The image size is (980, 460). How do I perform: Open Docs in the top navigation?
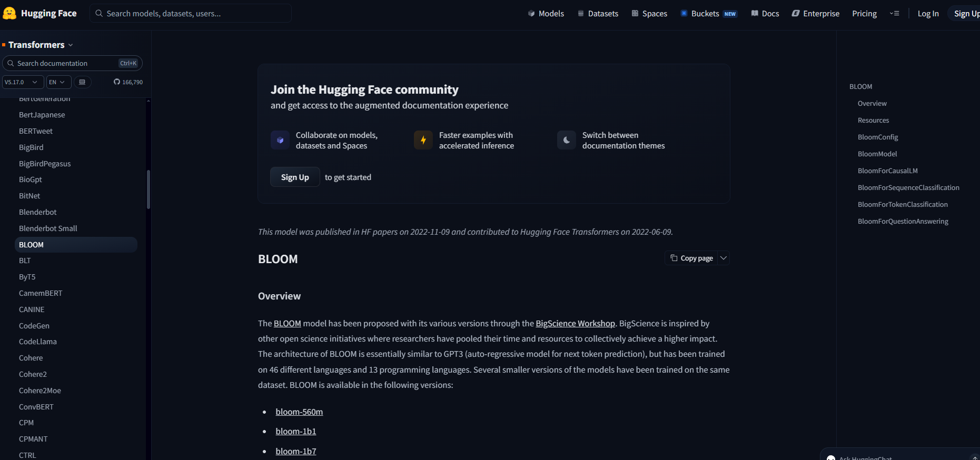click(765, 14)
